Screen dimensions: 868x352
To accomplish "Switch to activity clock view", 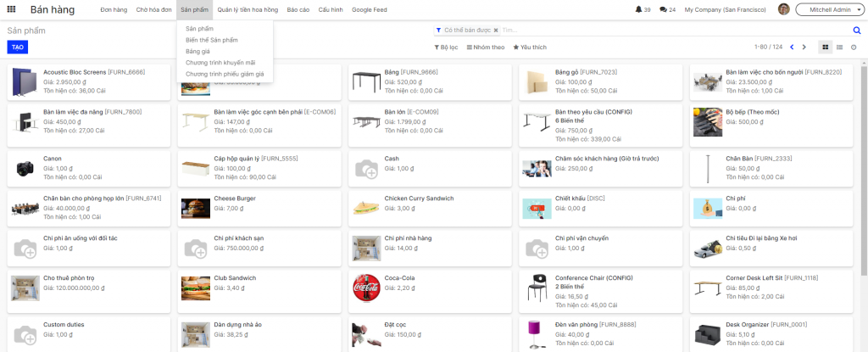I will pyautogui.click(x=854, y=47).
